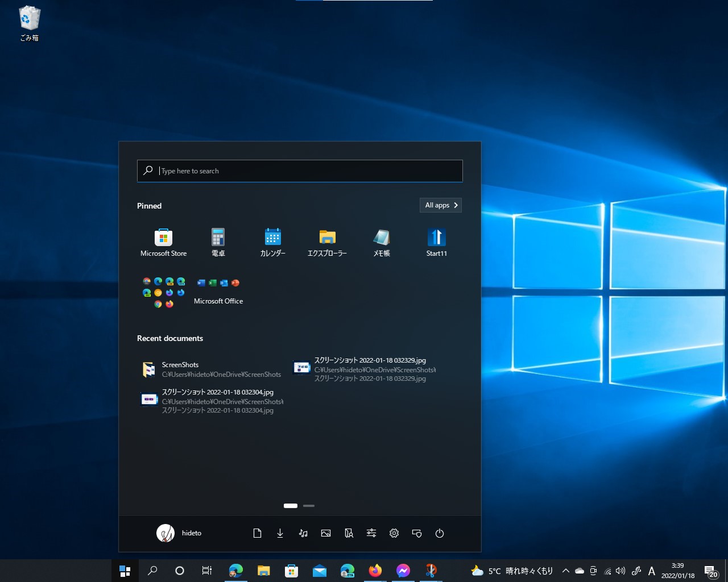Select the first Start menu page indicator
Image resolution: width=728 pixels, height=582 pixels.
coord(291,505)
